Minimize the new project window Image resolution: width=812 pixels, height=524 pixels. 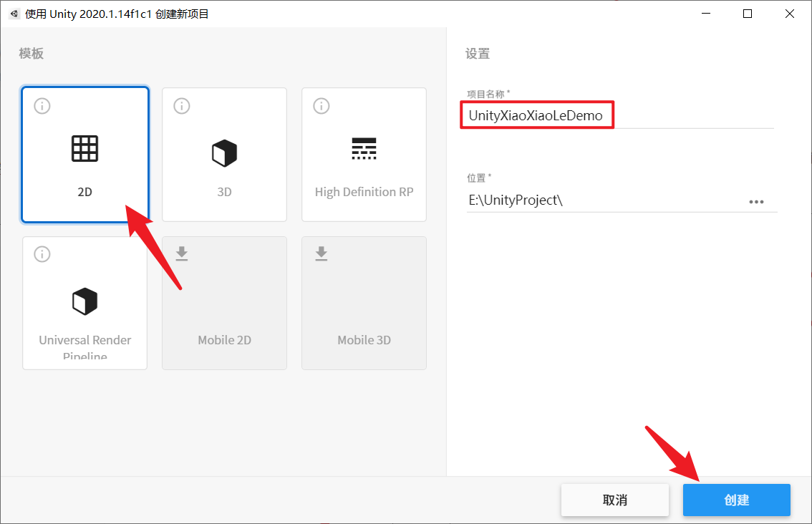click(x=706, y=14)
